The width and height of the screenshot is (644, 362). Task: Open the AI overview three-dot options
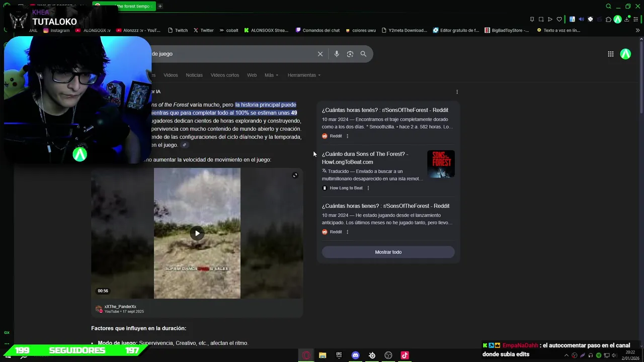[x=457, y=92]
